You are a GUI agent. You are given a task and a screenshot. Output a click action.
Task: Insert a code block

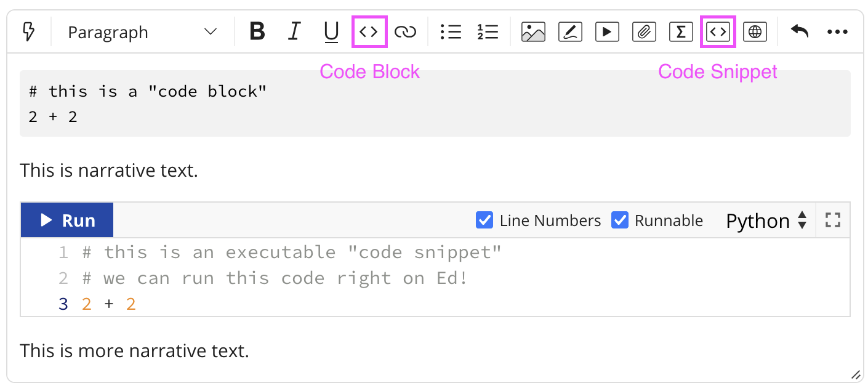click(369, 32)
